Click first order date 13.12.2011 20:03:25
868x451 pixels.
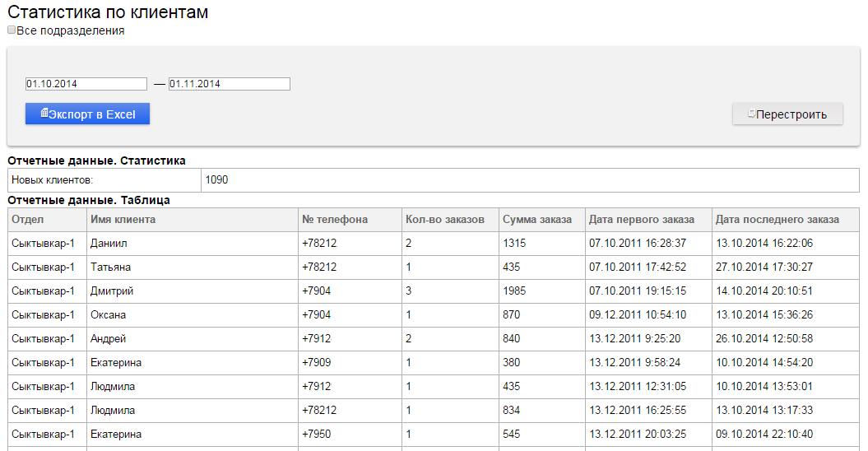point(638,434)
